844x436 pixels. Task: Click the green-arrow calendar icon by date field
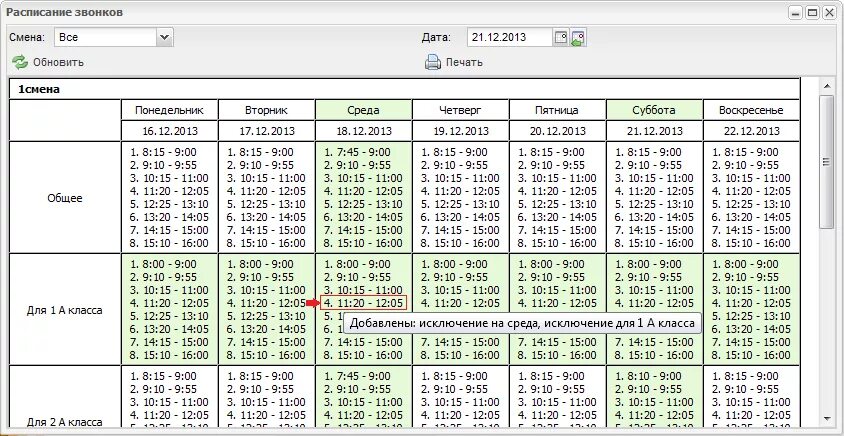click(579, 38)
